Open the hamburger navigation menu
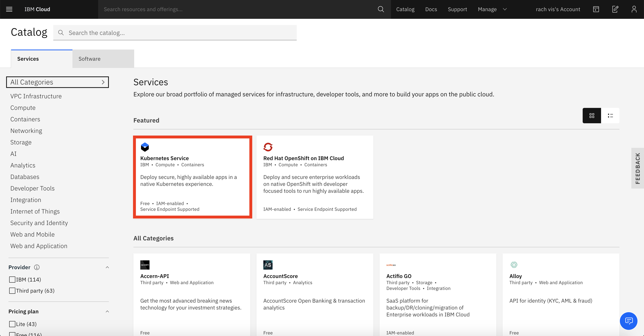The width and height of the screenshot is (644, 336). [9, 9]
